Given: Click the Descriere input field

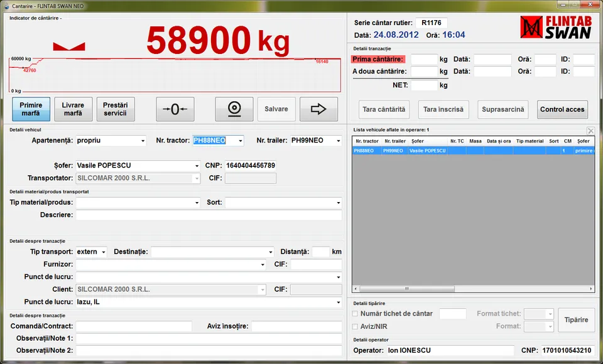Looking at the screenshot, I should 209,215.
